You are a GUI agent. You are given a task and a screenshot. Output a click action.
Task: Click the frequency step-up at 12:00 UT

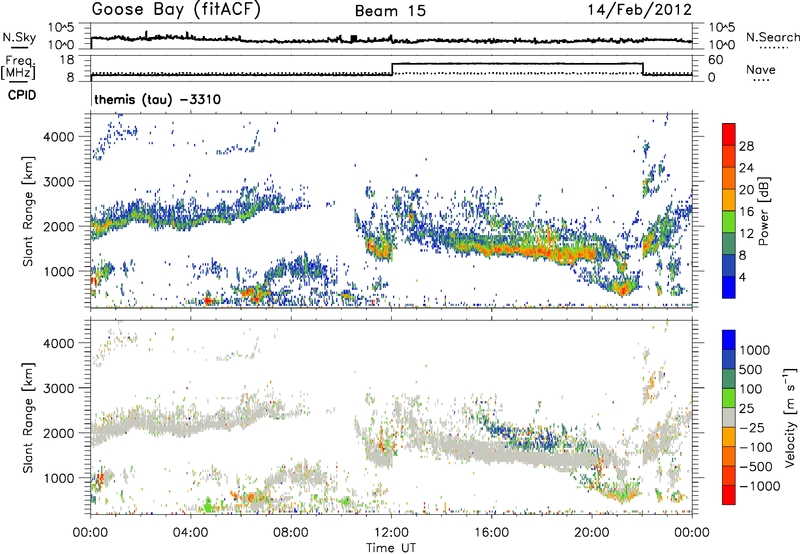pyautogui.click(x=392, y=69)
